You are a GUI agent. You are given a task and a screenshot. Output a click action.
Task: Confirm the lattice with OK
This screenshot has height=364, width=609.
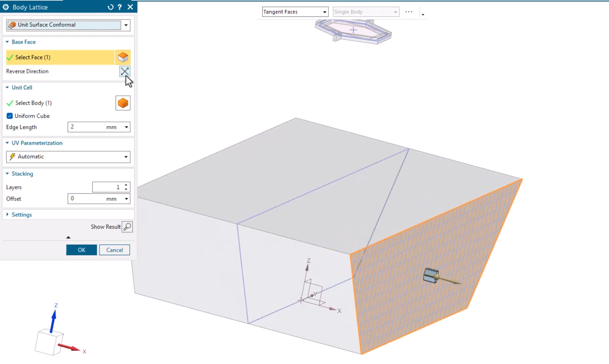click(x=81, y=250)
